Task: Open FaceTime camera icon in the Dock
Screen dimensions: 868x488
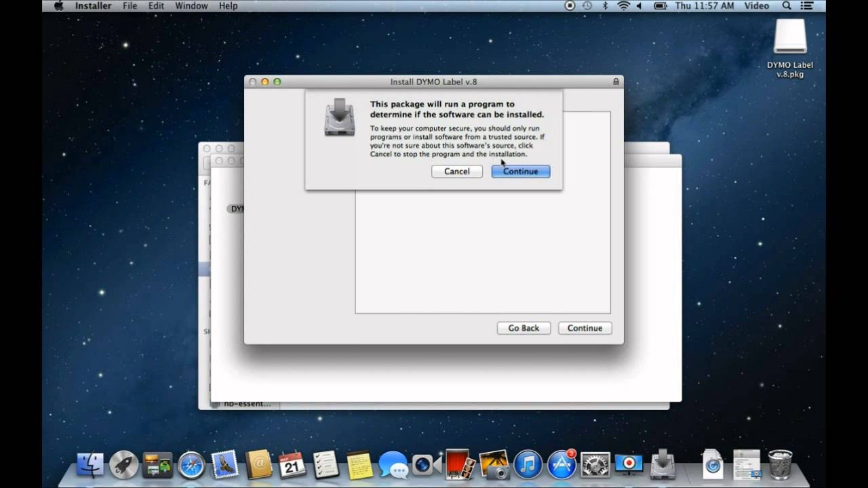Action: click(x=427, y=465)
